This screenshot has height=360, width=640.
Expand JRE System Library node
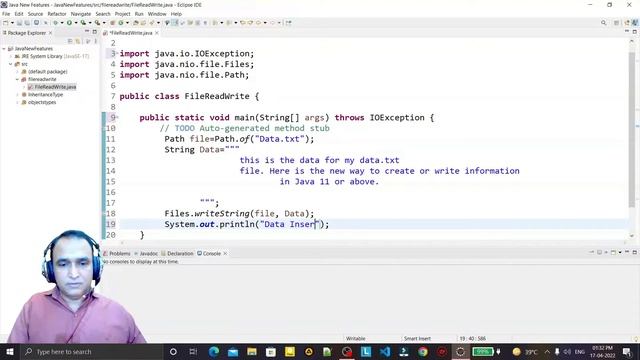point(11,56)
